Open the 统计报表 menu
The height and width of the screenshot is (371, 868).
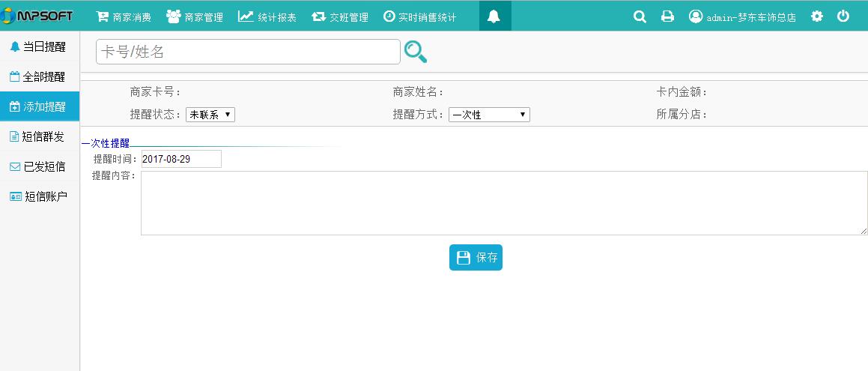click(x=267, y=16)
